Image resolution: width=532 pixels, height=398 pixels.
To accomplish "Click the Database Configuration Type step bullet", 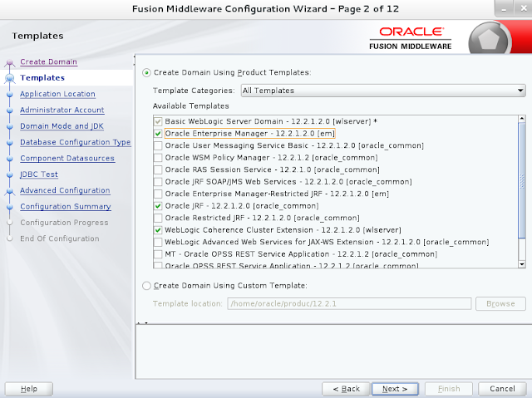I will [9, 143].
